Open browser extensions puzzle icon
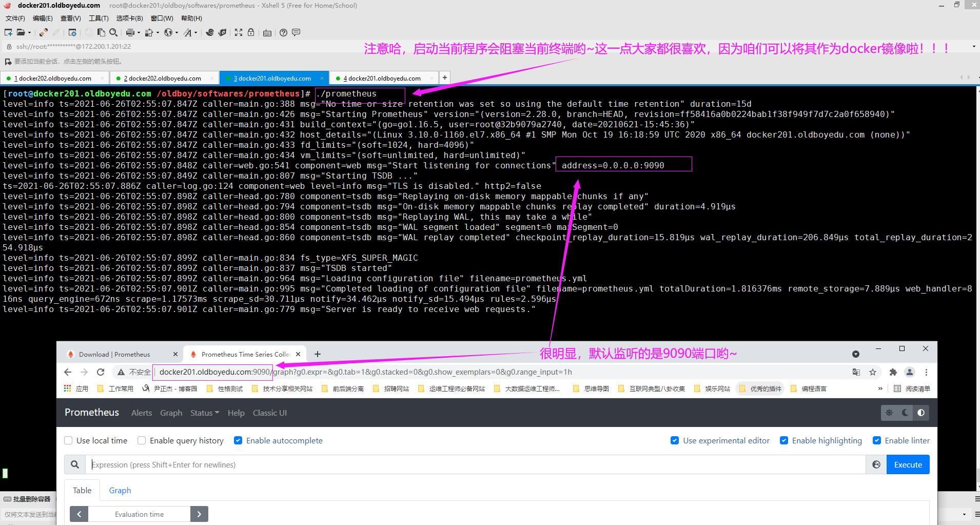The width and height of the screenshot is (980, 525). tap(893, 372)
